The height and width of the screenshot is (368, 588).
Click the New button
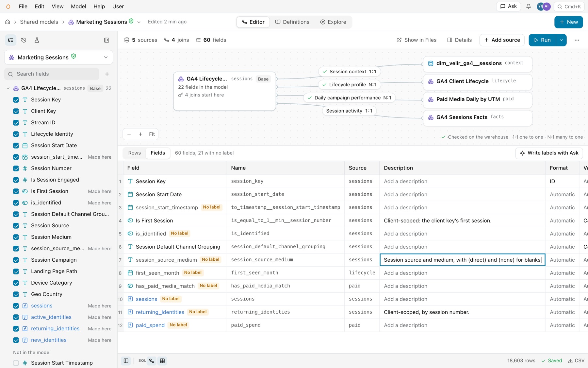569,22
